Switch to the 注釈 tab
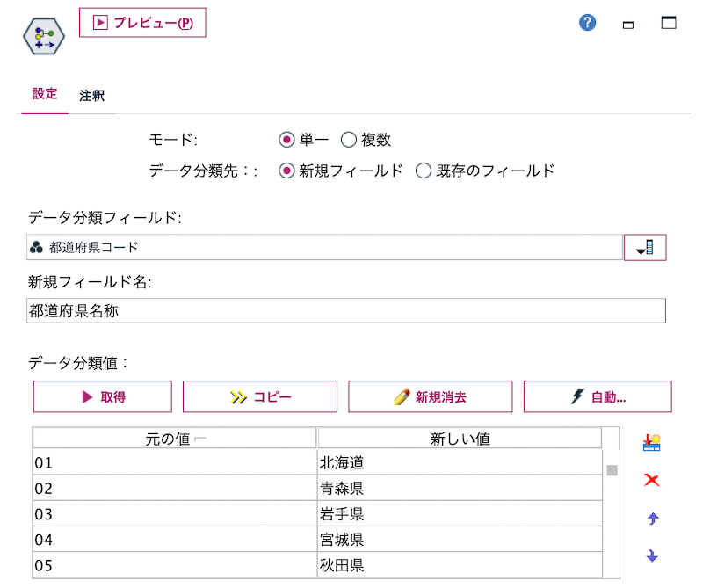Image resolution: width=703 pixels, height=588 pixels. coord(92,96)
